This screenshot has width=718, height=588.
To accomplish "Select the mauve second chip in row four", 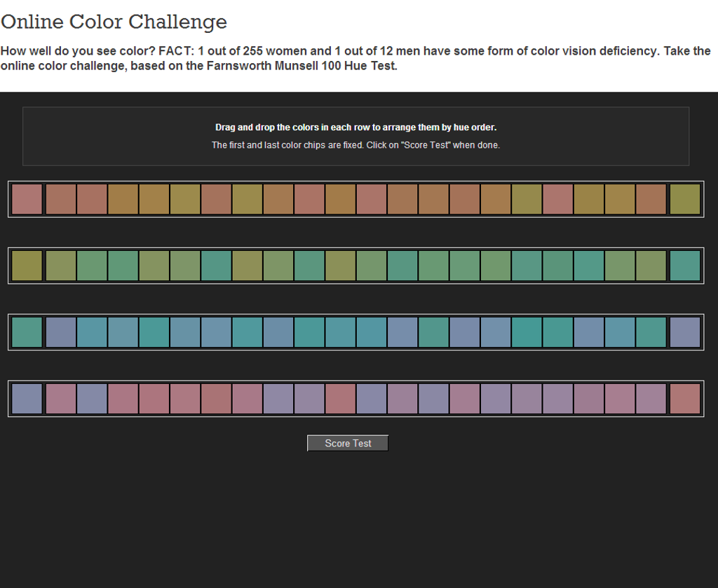I will pyautogui.click(x=61, y=399).
